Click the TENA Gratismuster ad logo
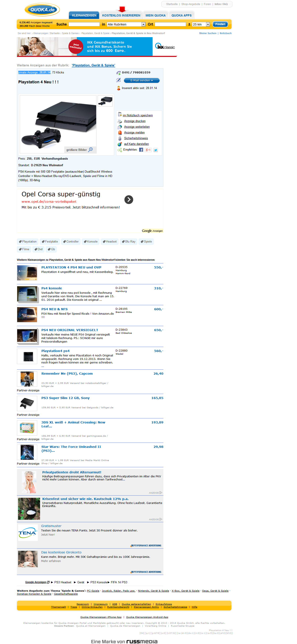 pos(28,533)
